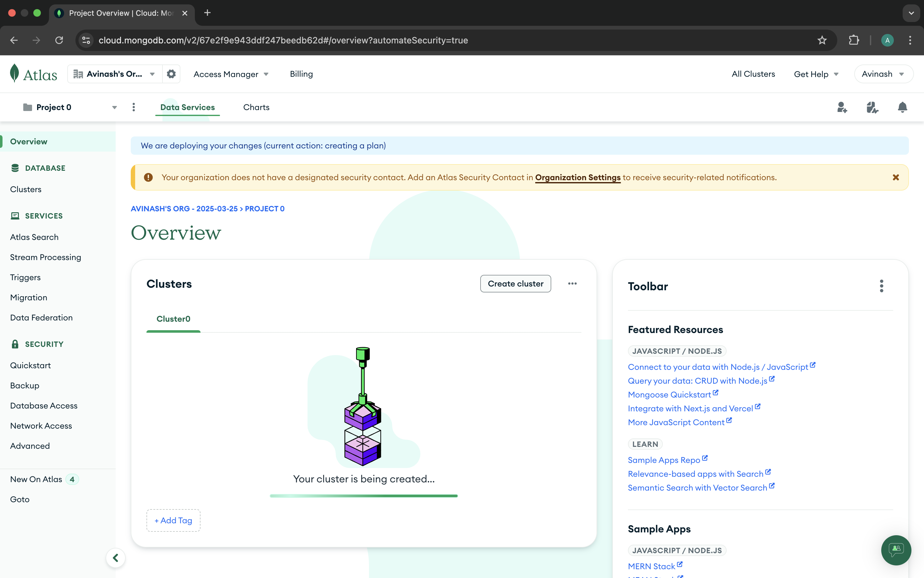
Task: Open the Avinash user menu
Action: pos(883,74)
